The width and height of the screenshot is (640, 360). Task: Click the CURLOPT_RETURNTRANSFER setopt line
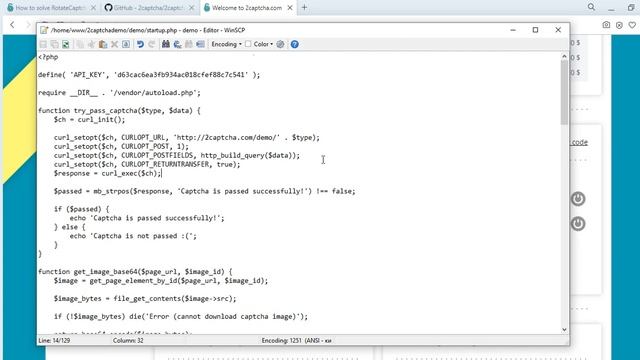pyautogui.click(x=147, y=164)
